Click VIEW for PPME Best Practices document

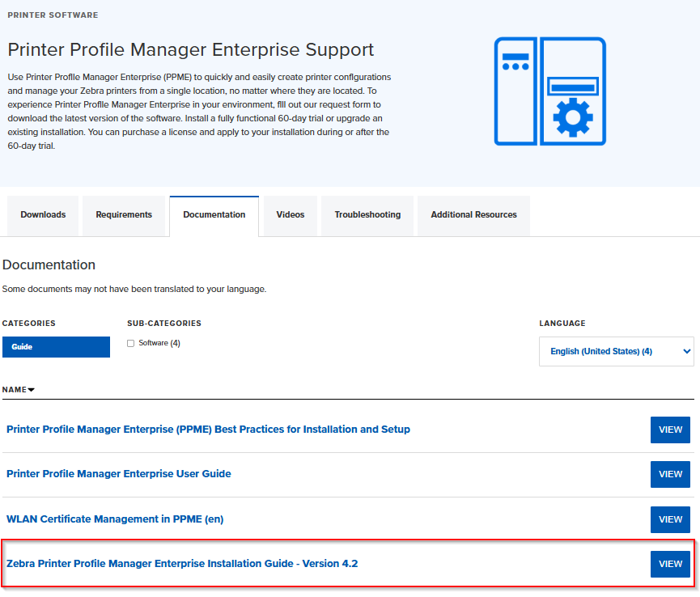click(x=670, y=430)
